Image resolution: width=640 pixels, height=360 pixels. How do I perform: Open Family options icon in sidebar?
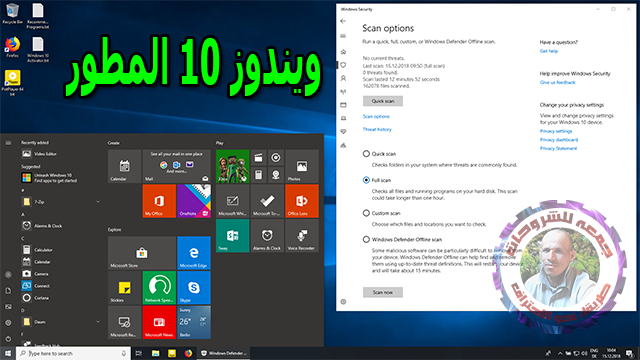point(343,145)
